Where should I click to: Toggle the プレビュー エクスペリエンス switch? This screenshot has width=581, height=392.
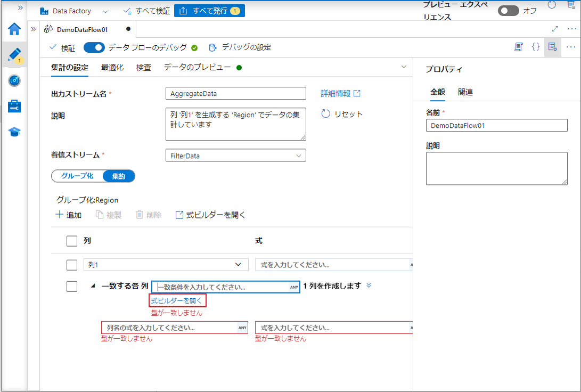pyautogui.click(x=508, y=11)
